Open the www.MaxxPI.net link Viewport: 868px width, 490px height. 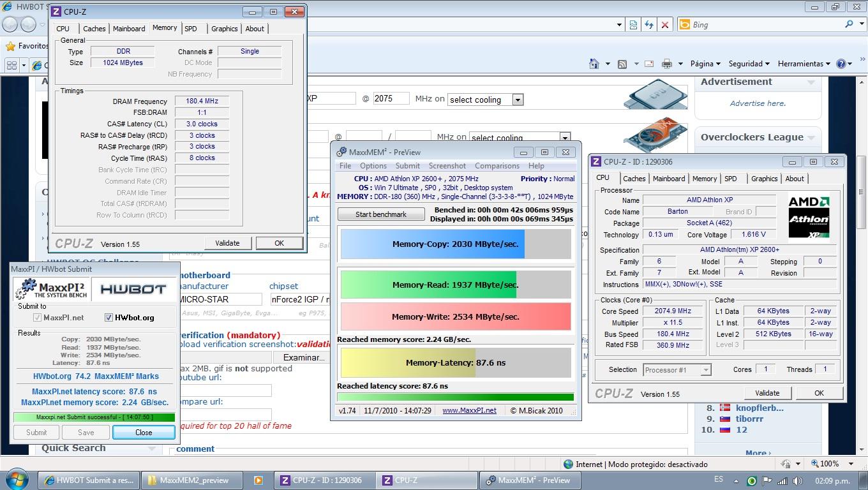[469, 410]
